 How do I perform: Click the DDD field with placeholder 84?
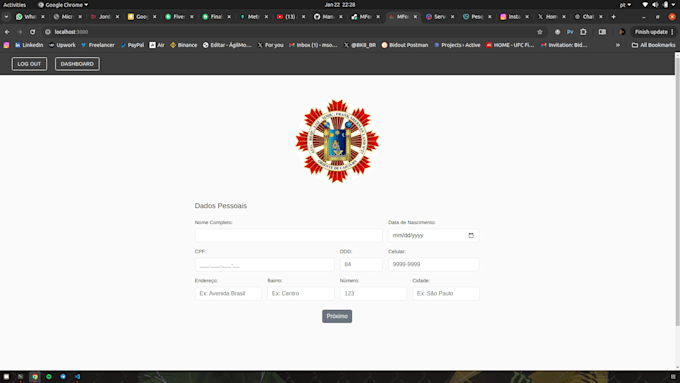coord(361,264)
